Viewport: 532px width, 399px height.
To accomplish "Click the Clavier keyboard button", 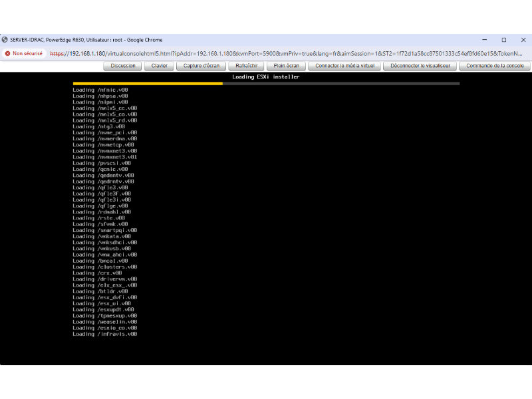I will click(160, 66).
